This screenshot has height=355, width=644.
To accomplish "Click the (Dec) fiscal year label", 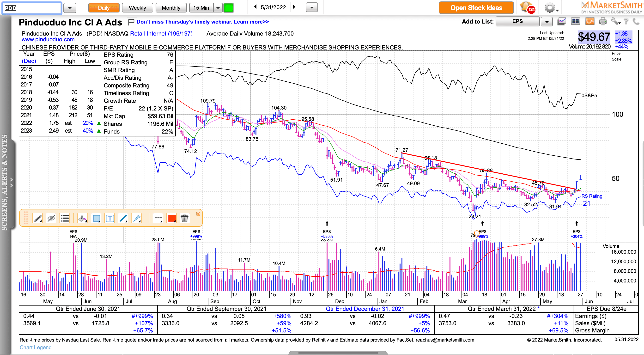I will coord(29,61).
